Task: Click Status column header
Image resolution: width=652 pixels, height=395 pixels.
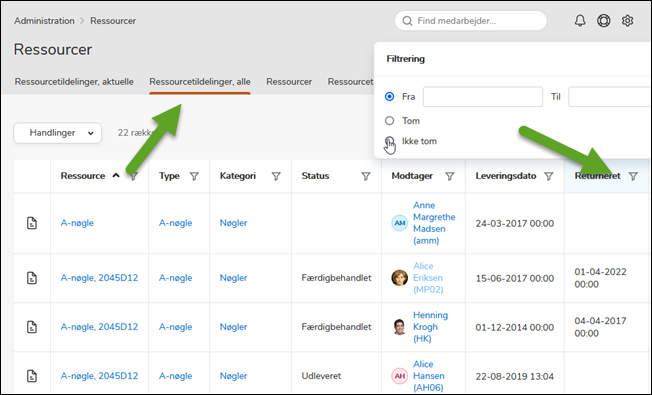Action: (x=315, y=176)
